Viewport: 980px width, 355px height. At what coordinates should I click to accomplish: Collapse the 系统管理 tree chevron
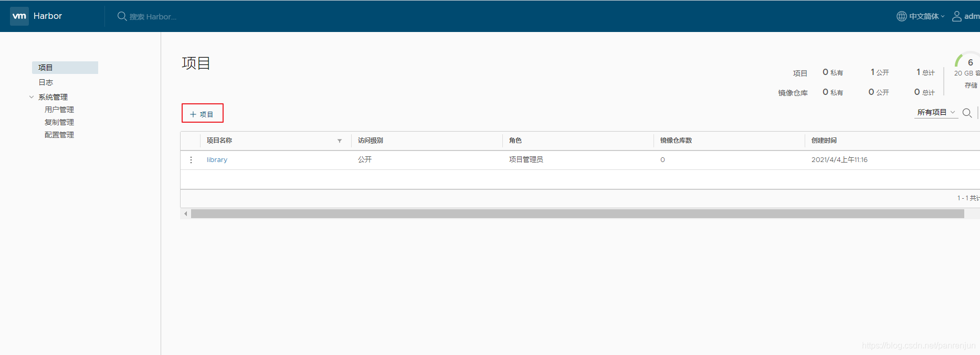[31, 97]
